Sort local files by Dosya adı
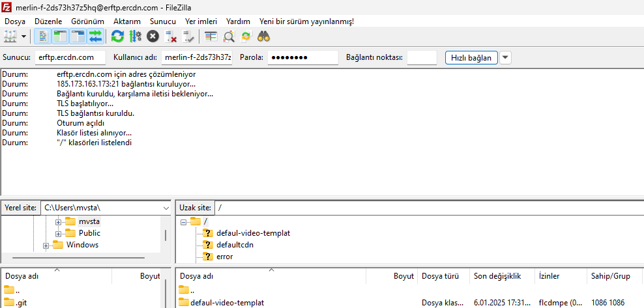644x308 pixels. [57, 277]
